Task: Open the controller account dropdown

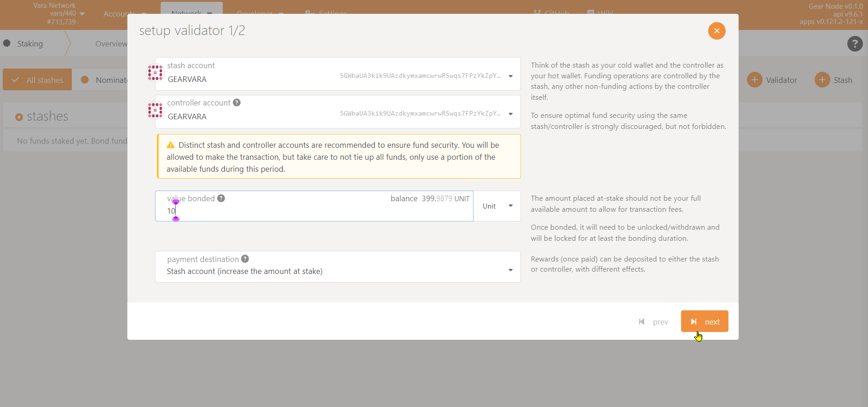Action: [x=510, y=114]
